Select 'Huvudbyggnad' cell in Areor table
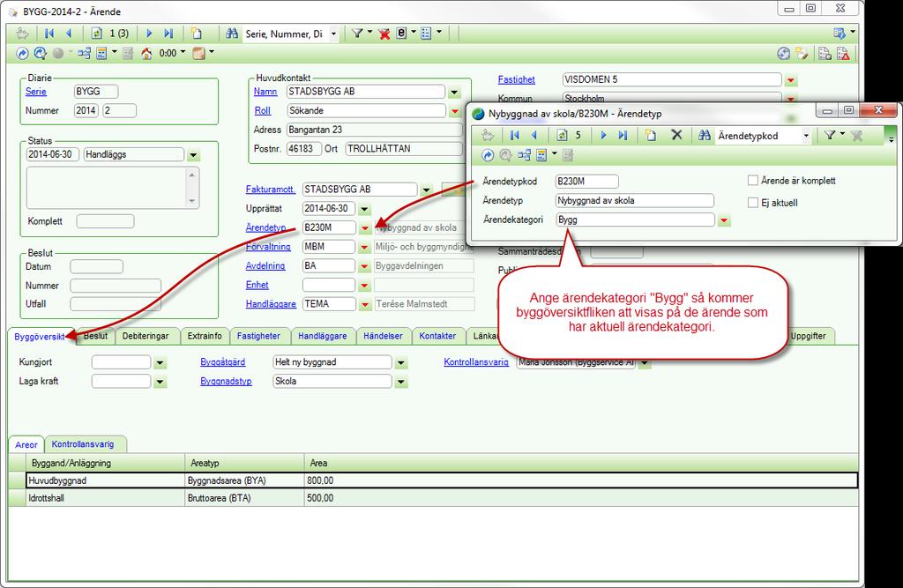The height and width of the screenshot is (588, 903). pyautogui.click(x=106, y=480)
